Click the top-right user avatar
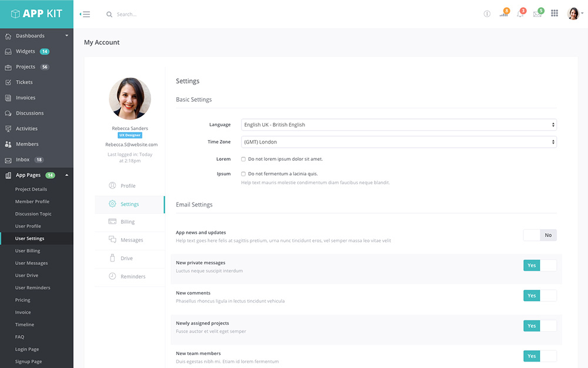588x368 pixels. pos(573,14)
